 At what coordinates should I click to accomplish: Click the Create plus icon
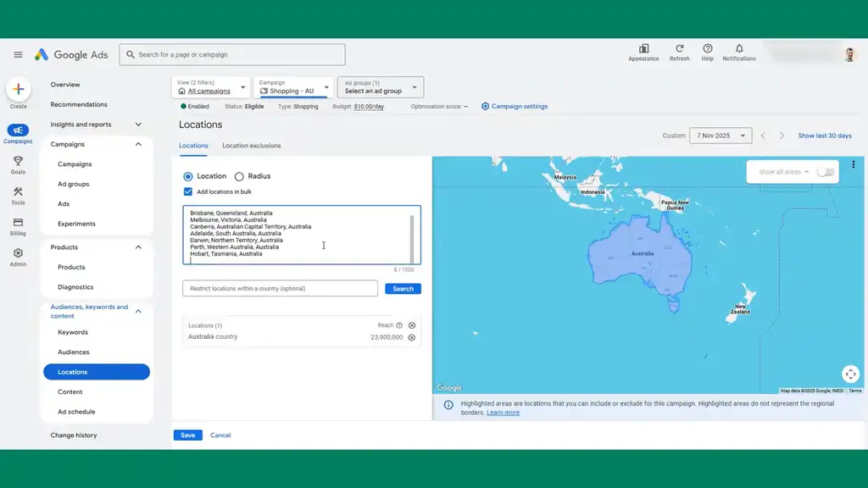point(18,89)
